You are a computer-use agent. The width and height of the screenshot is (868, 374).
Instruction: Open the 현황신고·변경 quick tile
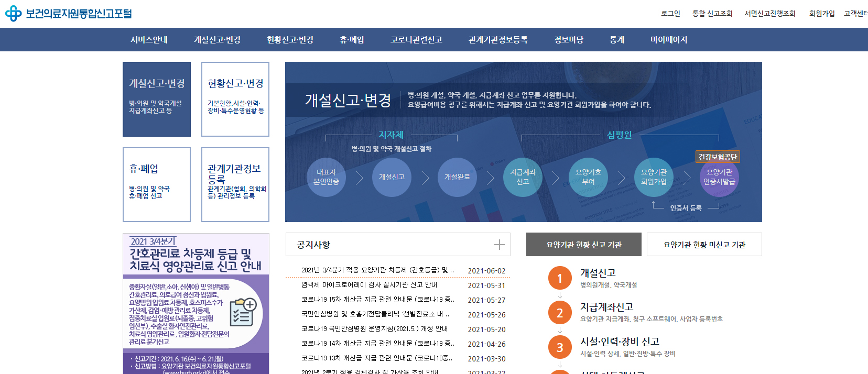click(235, 99)
